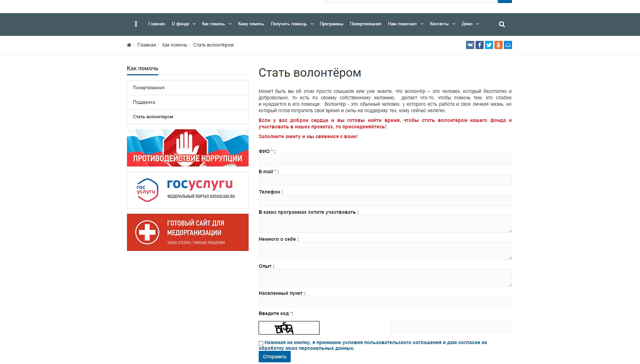Share page on Twitter

pyautogui.click(x=489, y=45)
